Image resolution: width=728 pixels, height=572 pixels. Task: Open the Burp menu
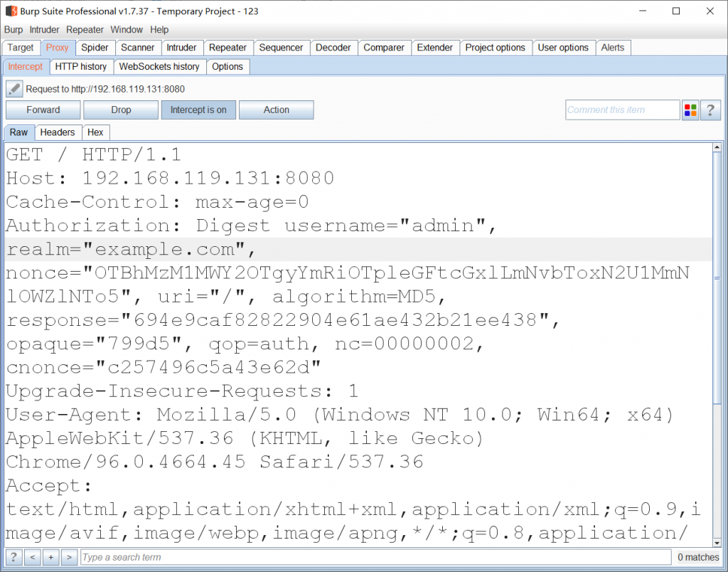coord(14,30)
